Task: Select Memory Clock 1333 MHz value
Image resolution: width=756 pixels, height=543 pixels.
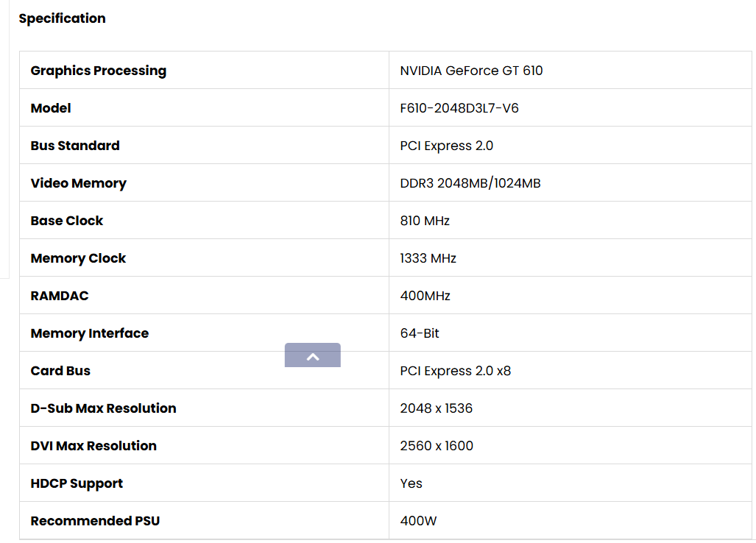Action: coord(428,258)
